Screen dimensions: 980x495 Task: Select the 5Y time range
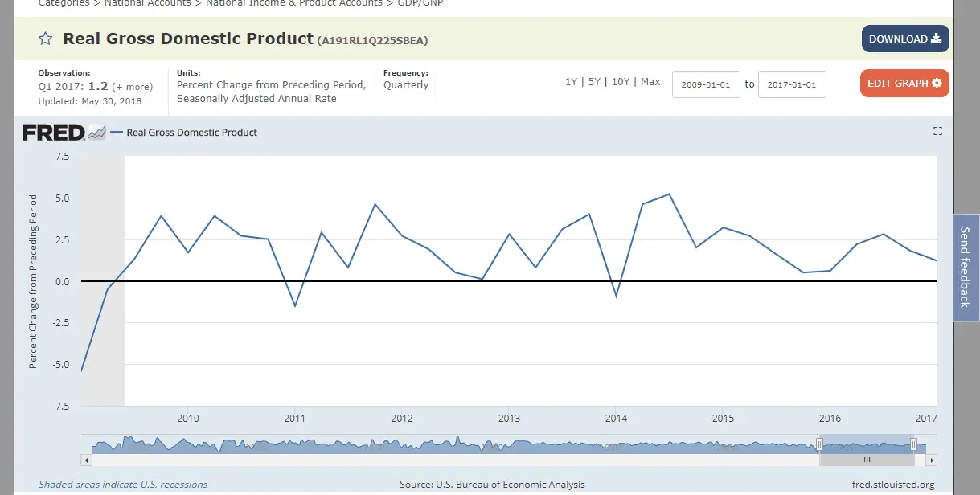pyautogui.click(x=593, y=82)
